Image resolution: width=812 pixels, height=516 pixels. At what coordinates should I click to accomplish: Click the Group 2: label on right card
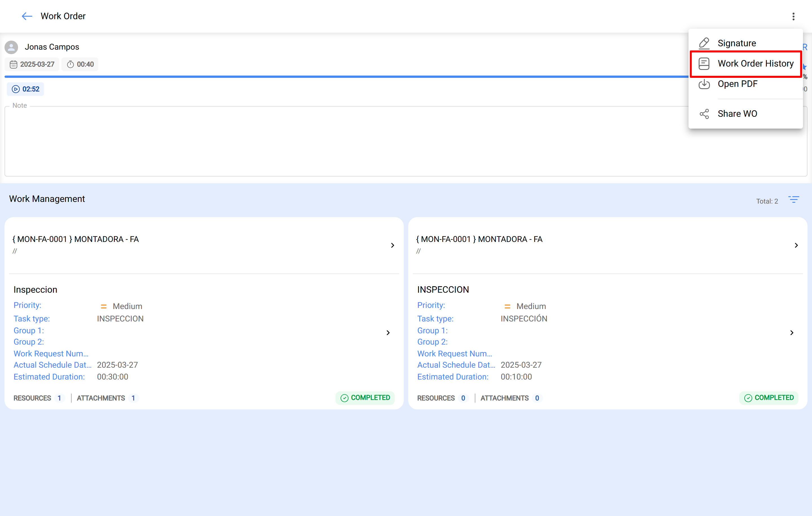tap(432, 342)
